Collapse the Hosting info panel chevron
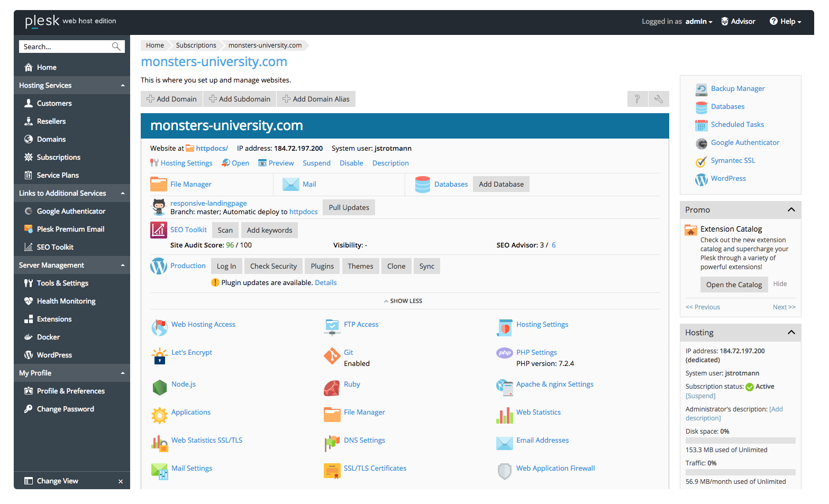Image resolution: width=829 pixels, height=504 pixels. coord(791,333)
